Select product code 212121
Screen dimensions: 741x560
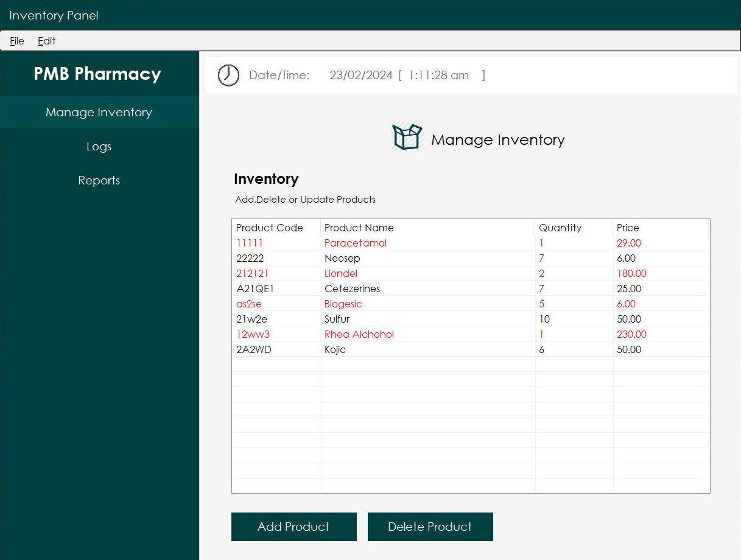pyautogui.click(x=252, y=273)
